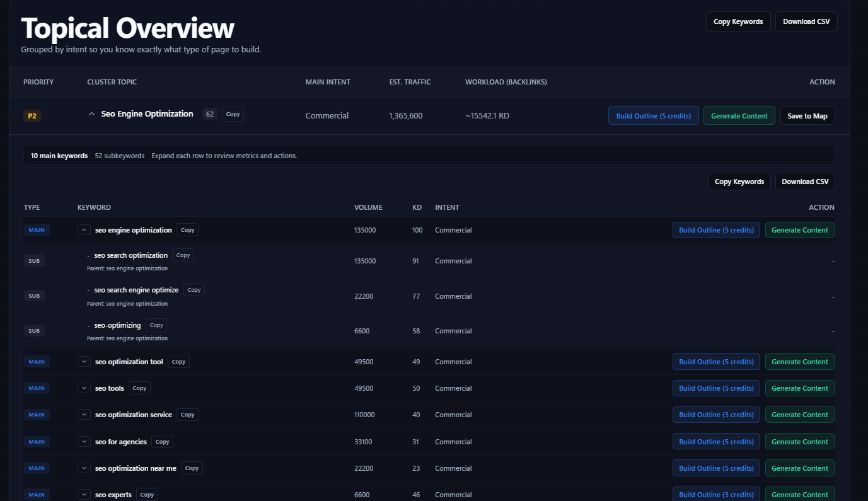Click the KEYWORD column header
868x501 pixels.
(x=94, y=207)
